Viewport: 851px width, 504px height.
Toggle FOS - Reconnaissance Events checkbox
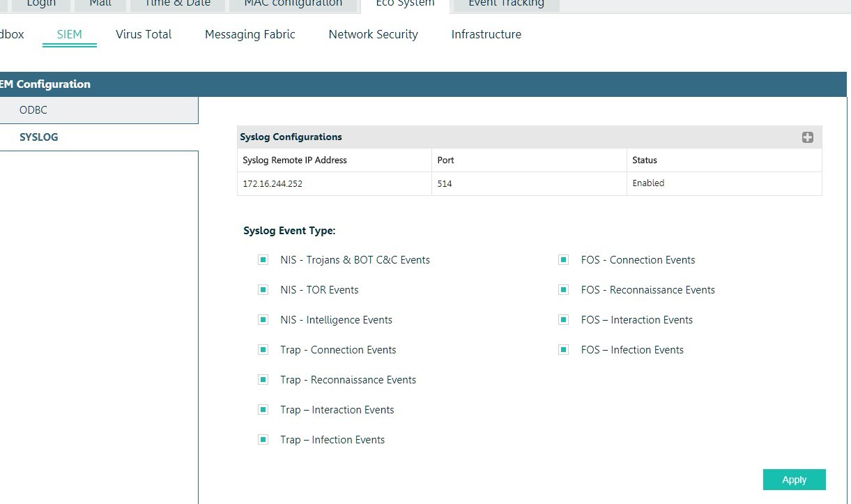(x=563, y=290)
